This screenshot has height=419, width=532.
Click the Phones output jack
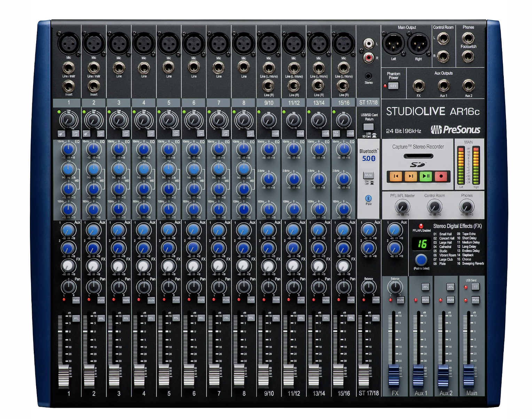(x=468, y=38)
